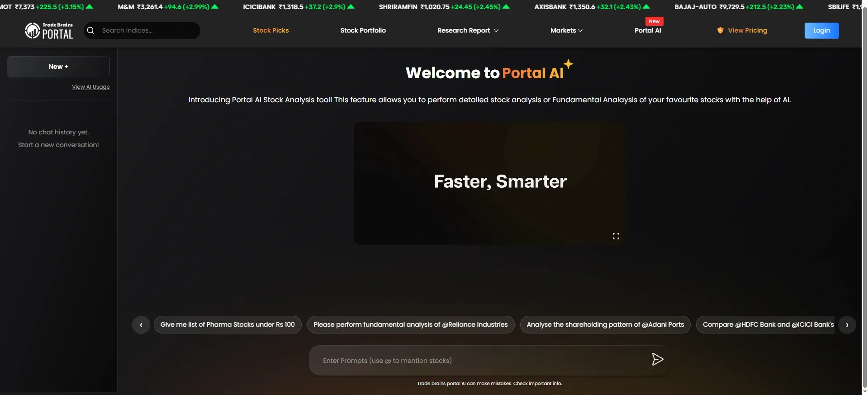Click the 'No chat history yet.' text
Image resolution: width=868 pixels, height=395 pixels.
pyautogui.click(x=58, y=132)
